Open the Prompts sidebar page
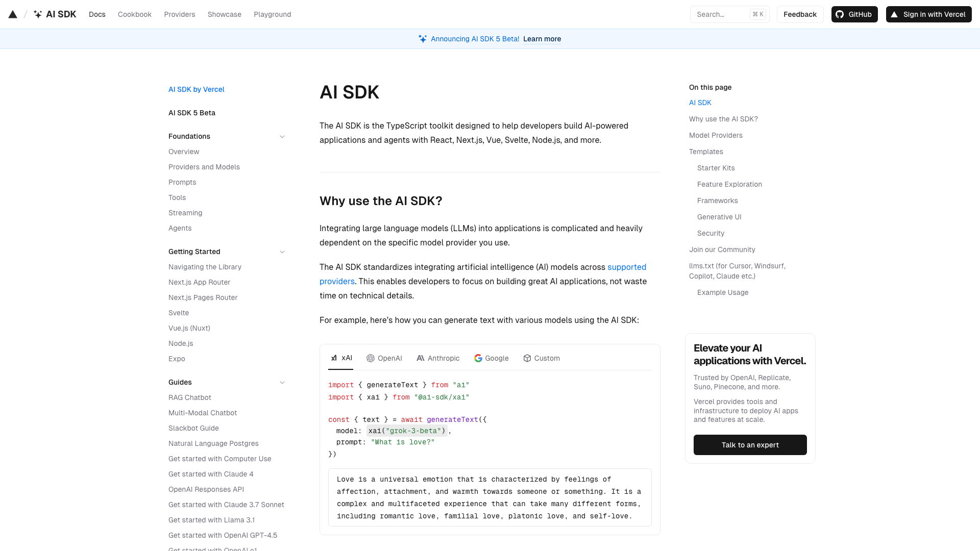This screenshot has height=551, width=980. pos(182,182)
